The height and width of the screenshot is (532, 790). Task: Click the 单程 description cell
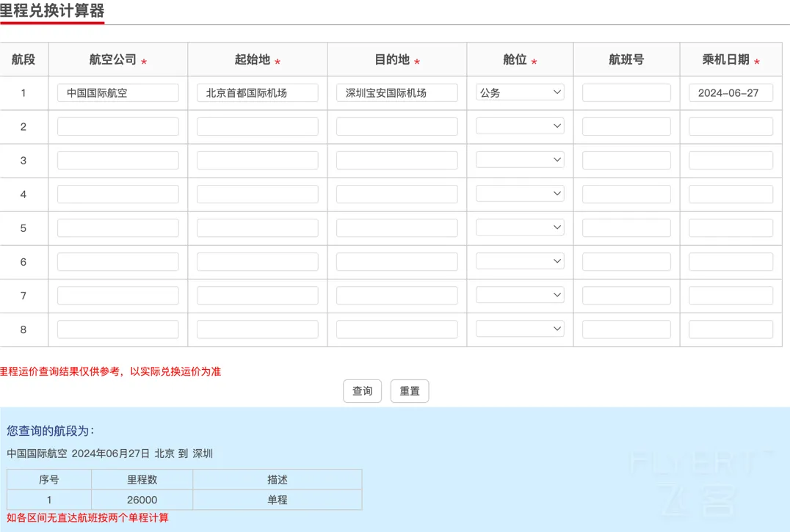277,500
